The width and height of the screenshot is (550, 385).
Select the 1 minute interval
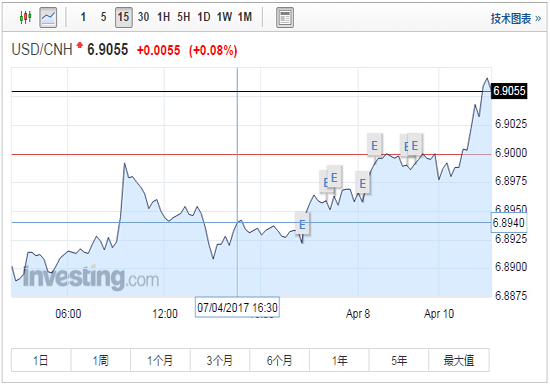point(83,17)
